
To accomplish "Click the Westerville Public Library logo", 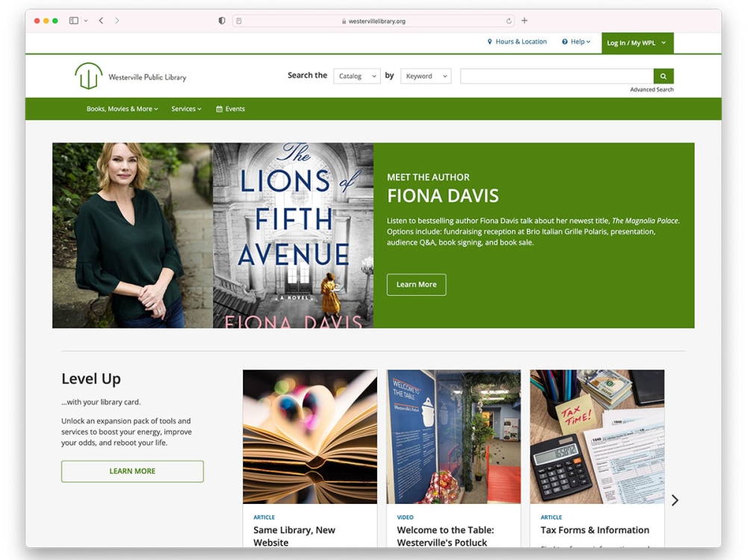I will click(x=131, y=76).
